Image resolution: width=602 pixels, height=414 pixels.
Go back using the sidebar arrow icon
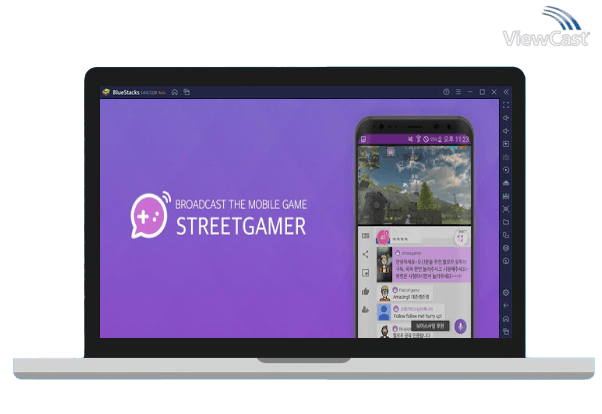tap(506, 306)
